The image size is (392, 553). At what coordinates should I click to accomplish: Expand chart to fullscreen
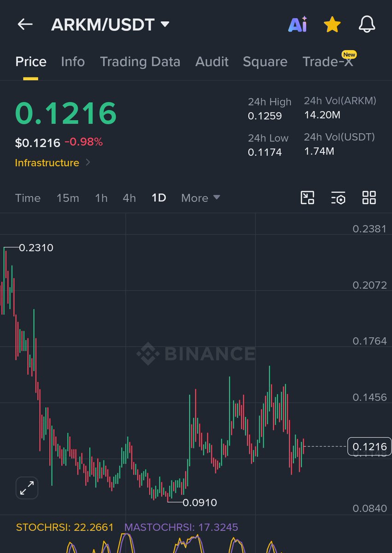[27, 488]
